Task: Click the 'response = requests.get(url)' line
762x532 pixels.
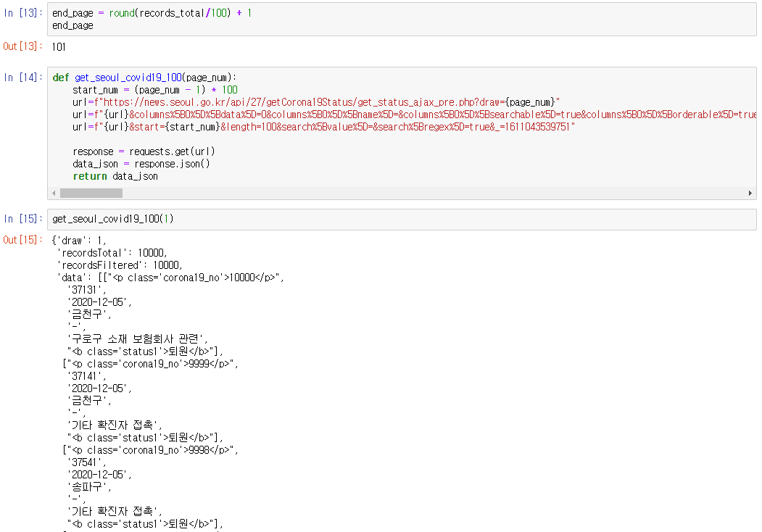Action: 144,151
